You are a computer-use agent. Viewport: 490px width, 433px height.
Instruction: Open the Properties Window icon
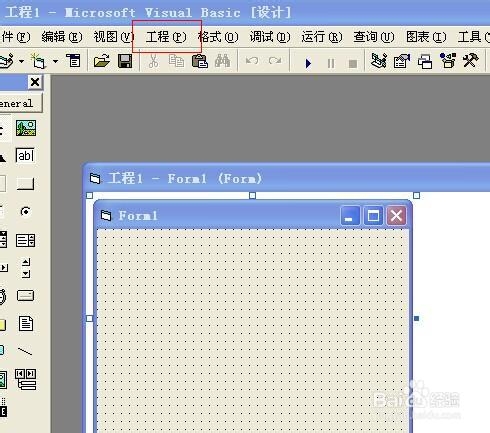click(x=402, y=61)
